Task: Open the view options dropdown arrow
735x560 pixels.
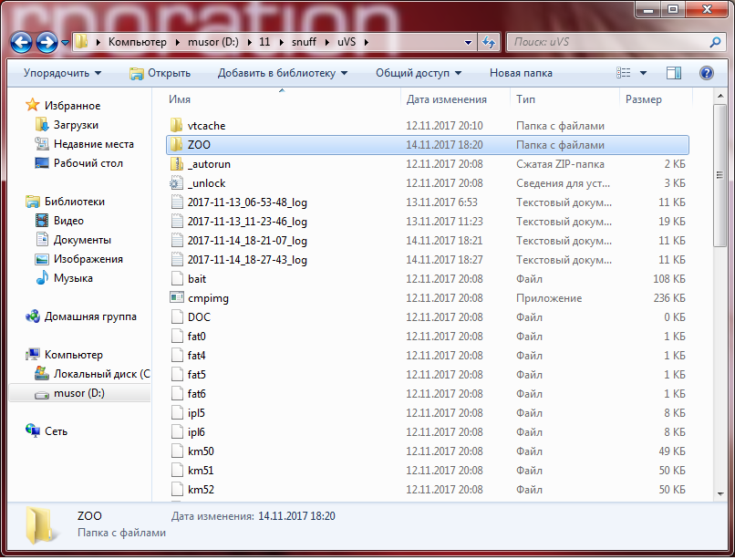Action: pos(643,73)
